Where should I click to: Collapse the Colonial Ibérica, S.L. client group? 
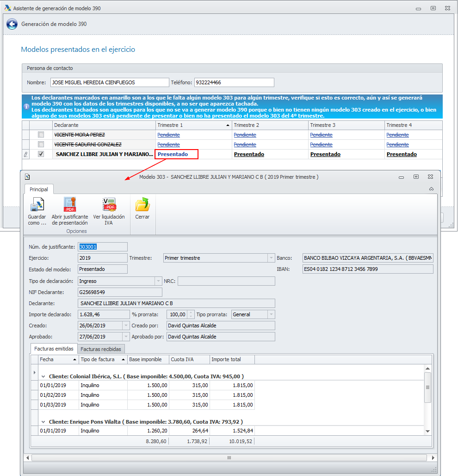tap(43, 377)
